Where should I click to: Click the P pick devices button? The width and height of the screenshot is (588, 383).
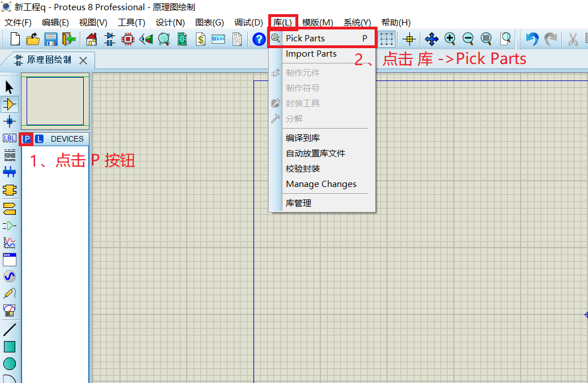(x=27, y=139)
